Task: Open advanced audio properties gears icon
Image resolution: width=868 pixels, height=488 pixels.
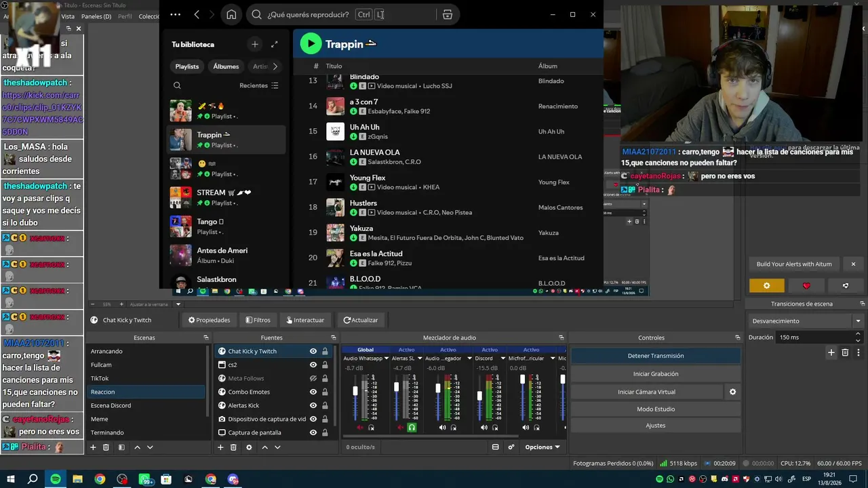Action: tap(511, 447)
